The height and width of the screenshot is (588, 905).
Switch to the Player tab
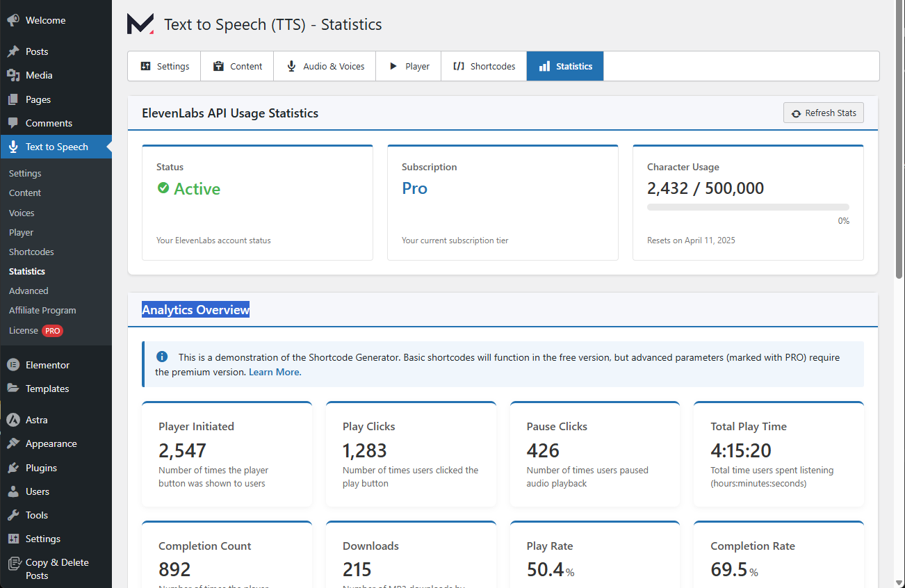coord(409,66)
